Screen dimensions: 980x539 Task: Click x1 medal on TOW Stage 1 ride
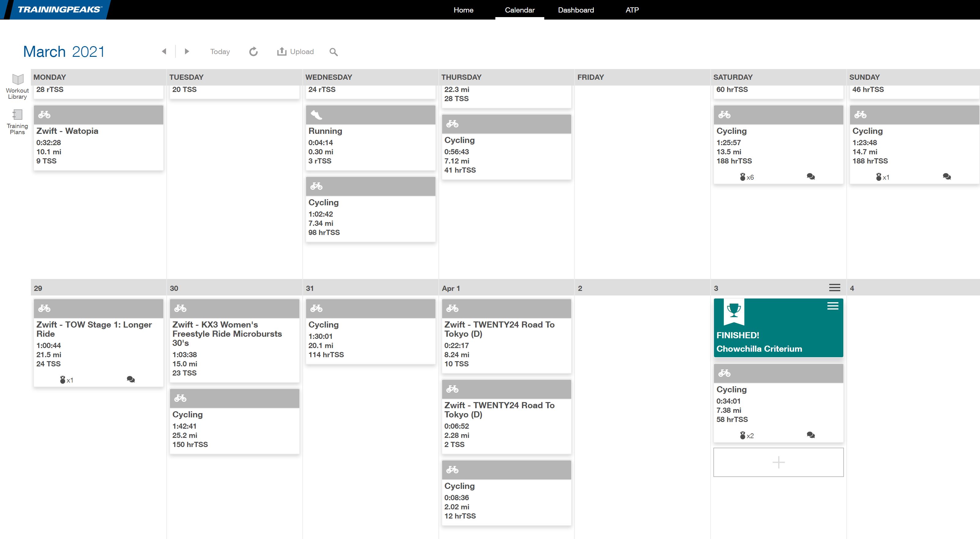pyautogui.click(x=67, y=380)
